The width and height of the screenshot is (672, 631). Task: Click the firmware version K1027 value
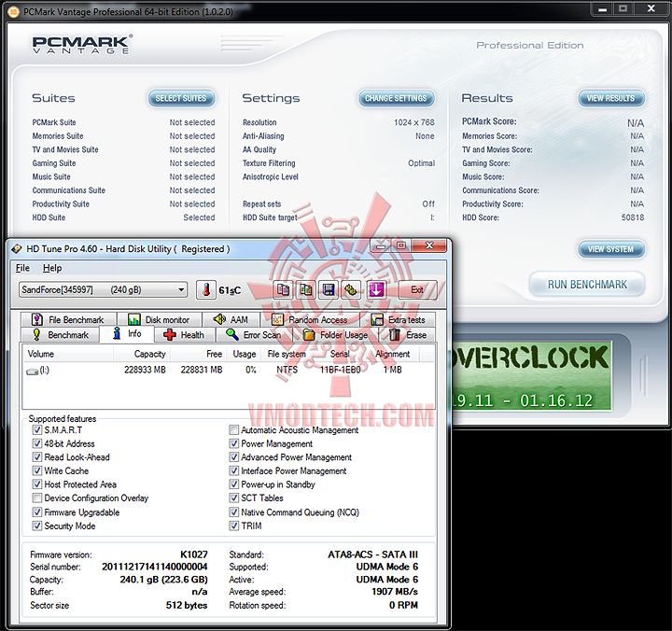point(194,554)
